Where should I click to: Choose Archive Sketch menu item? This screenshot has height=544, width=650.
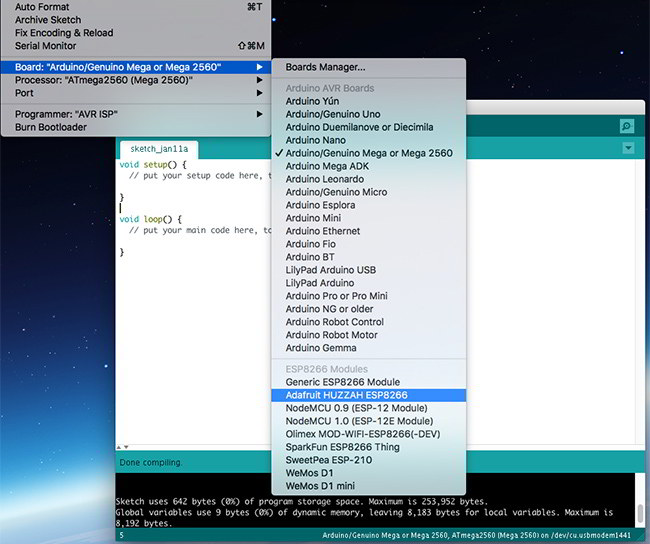(x=136, y=20)
